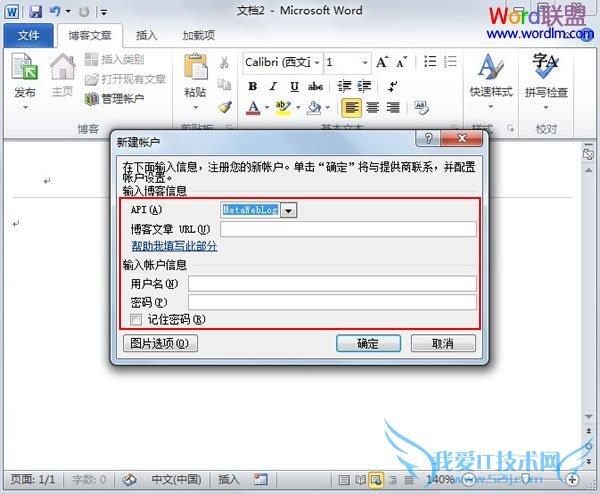Switch to Insert (插入) tab
Image resolution: width=600 pixels, height=494 pixels.
[x=147, y=36]
